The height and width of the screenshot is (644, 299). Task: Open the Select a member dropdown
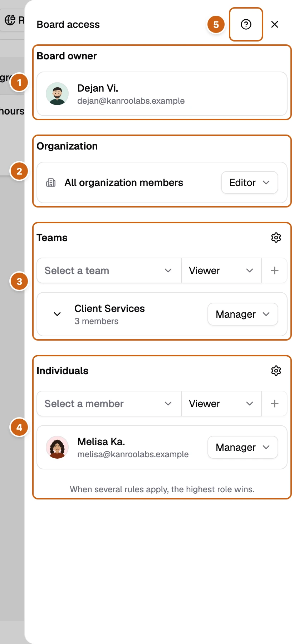point(109,404)
